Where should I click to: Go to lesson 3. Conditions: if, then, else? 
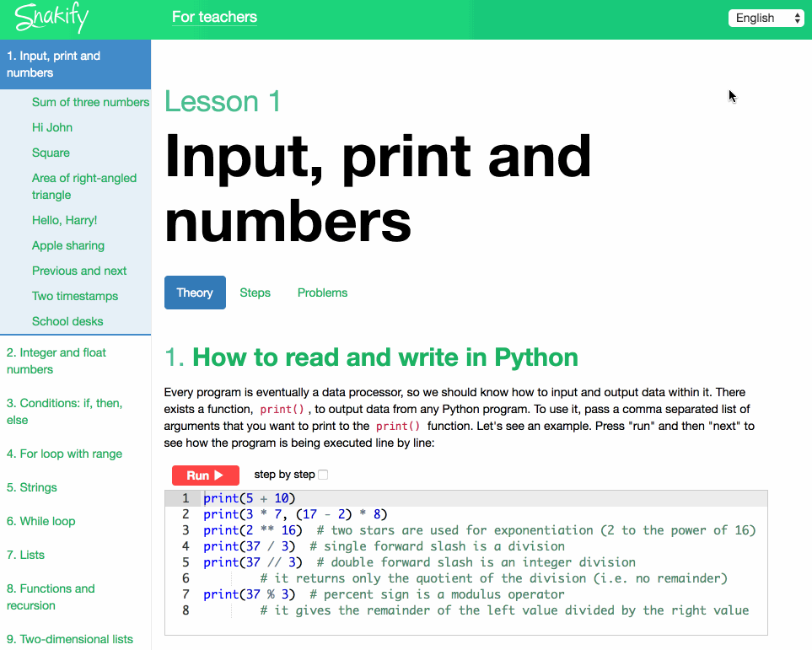pos(65,411)
